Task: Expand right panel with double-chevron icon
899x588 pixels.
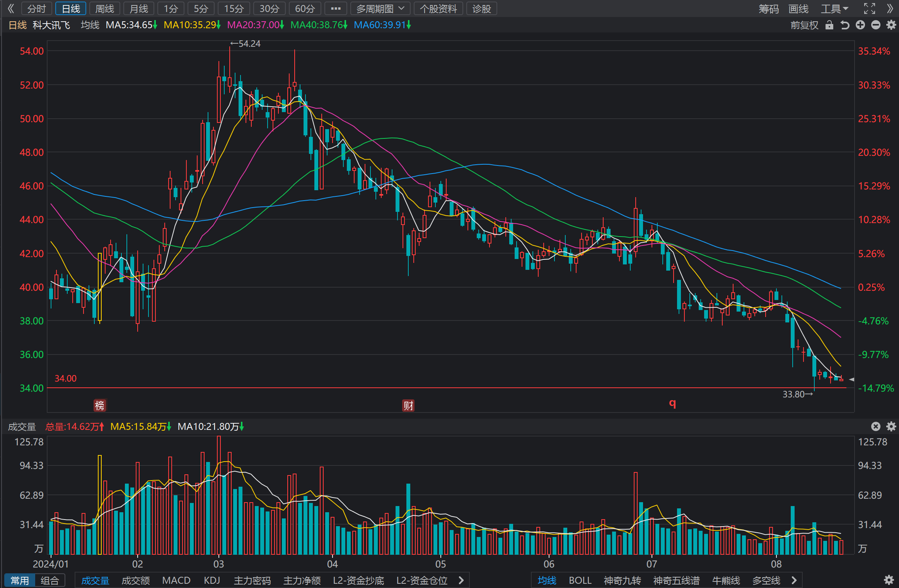Action: (x=890, y=9)
